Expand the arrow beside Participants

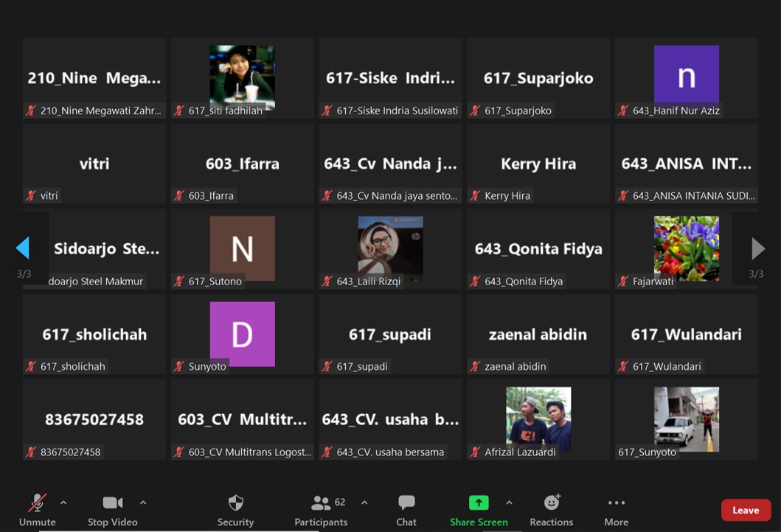click(364, 503)
